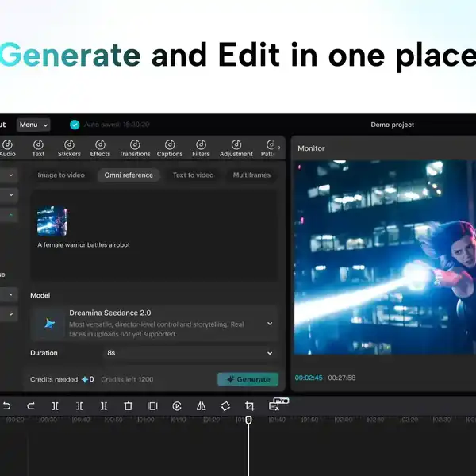Open the Stickers panel
The width and height of the screenshot is (476, 476).
(69, 148)
